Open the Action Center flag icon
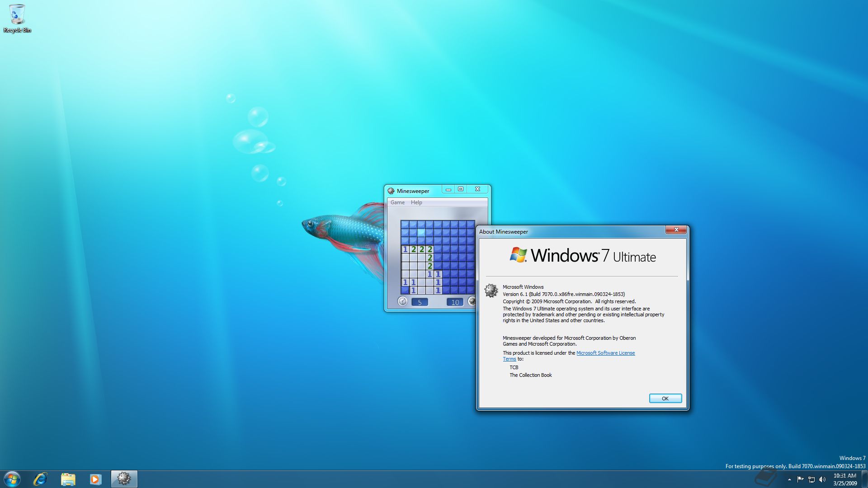This screenshot has height=488, width=868. click(x=800, y=479)
